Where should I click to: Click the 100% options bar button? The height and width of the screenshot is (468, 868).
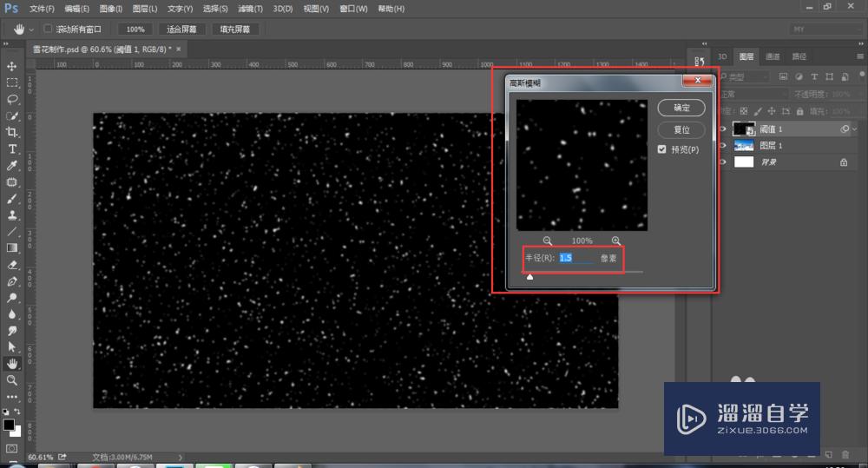[135, 30]
